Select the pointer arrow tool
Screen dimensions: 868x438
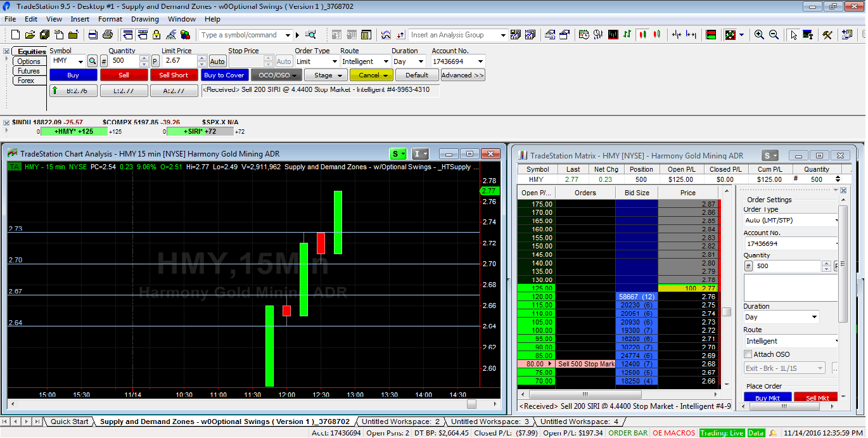click(x=794, y=35)
